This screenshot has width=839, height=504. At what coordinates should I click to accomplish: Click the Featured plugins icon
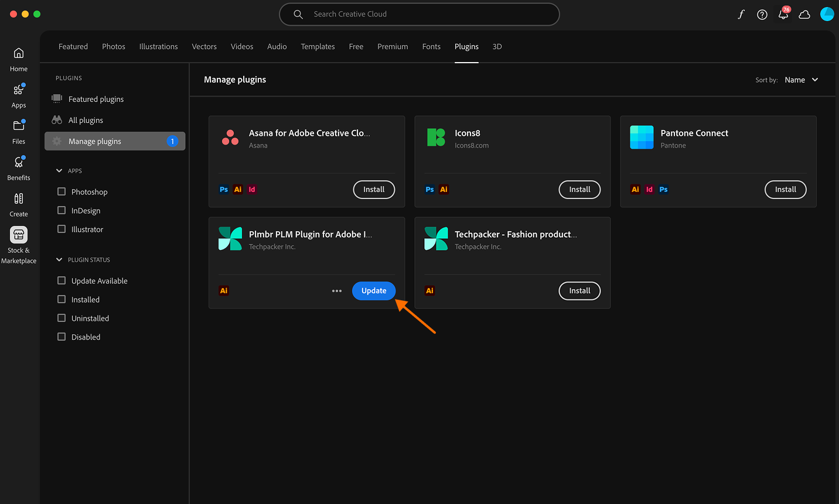coord(57,98)
